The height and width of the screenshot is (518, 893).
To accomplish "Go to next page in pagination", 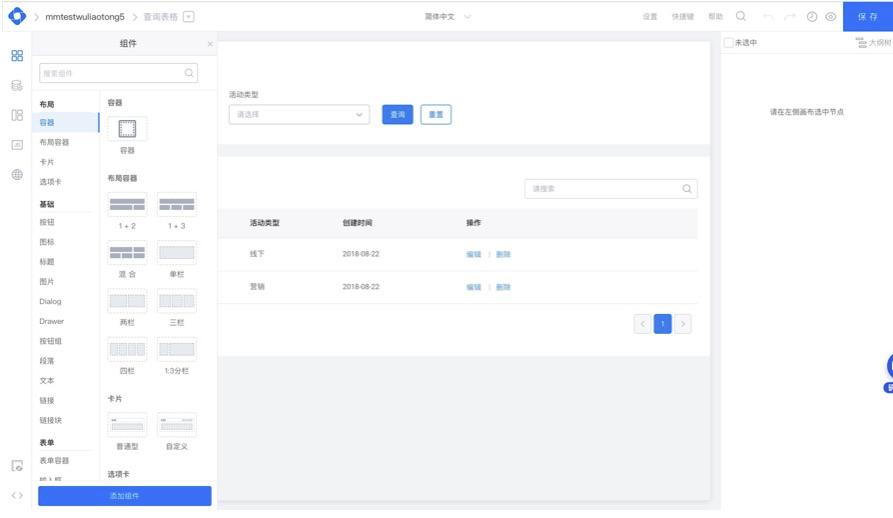I will [x=683, y=324].
